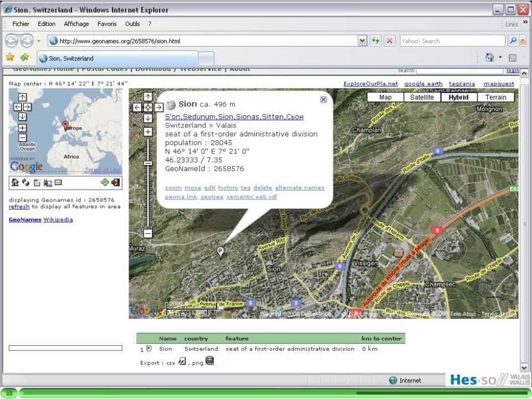This screenshot has width=532, height=399.
Task: Open the Wikipedia link in left panel
Action: [58, 219]
